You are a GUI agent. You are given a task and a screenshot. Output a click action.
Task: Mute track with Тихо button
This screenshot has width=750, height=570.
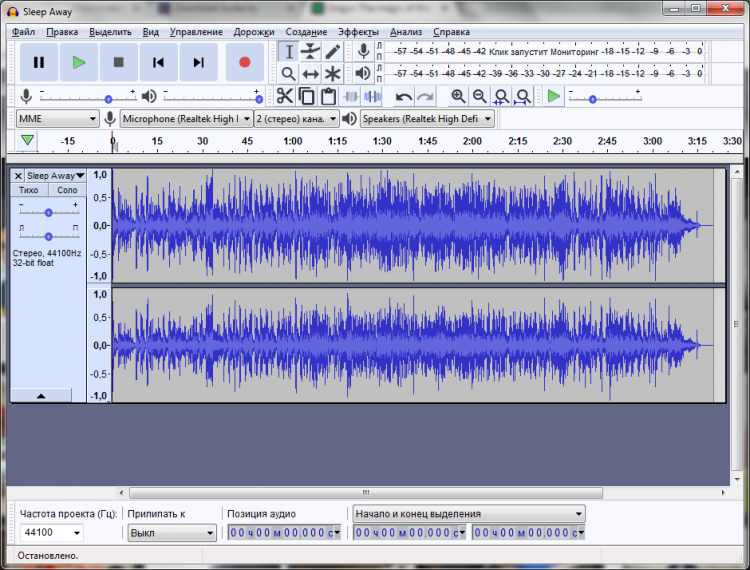(30, 190)
